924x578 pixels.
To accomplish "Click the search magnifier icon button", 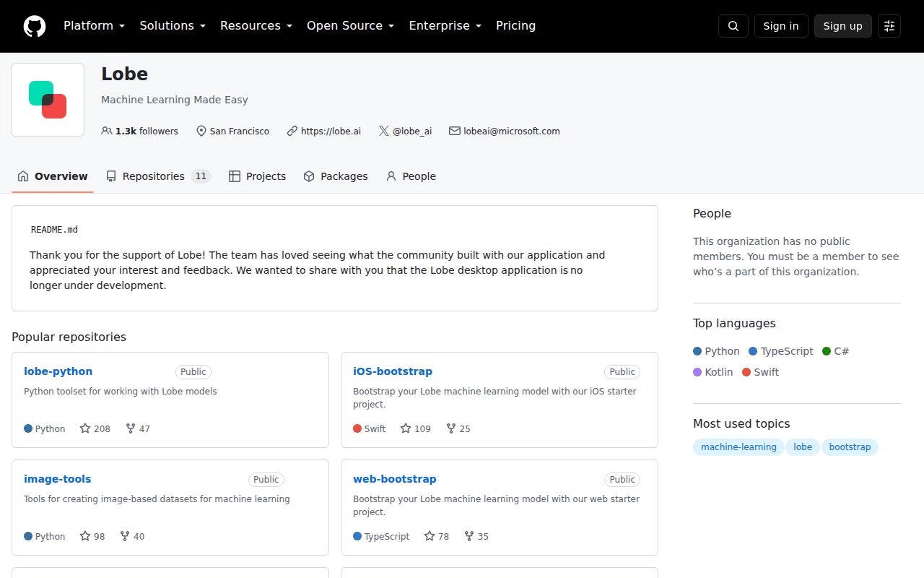I will 733,26.
